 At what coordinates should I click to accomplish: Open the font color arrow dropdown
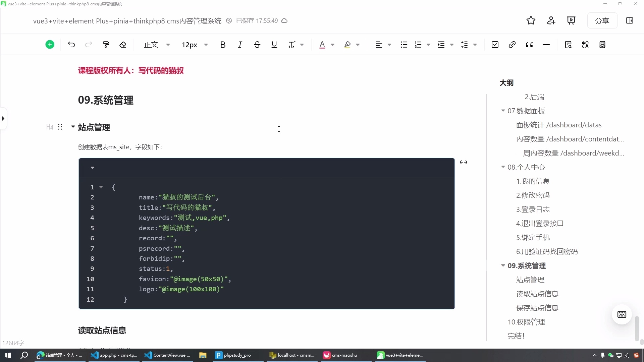(333, 45)
